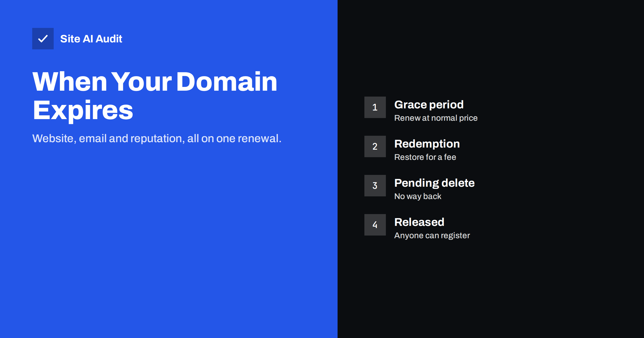This screenshot has height=338, width=644.
Task: Select the 'Grace period' heading
Action: pyautogui.click(x=429, y=105)
